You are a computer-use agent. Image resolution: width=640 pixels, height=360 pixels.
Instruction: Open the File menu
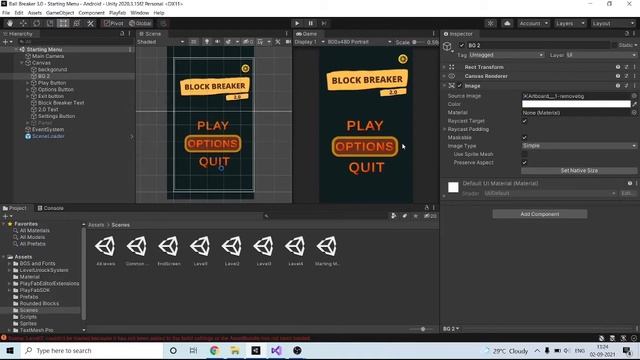coord(6,13)
